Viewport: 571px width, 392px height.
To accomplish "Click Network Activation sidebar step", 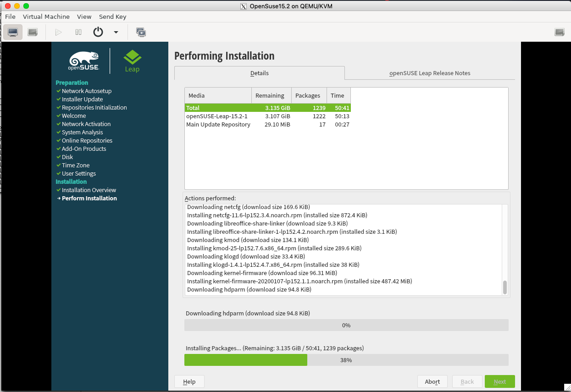I will click(86, 124).
